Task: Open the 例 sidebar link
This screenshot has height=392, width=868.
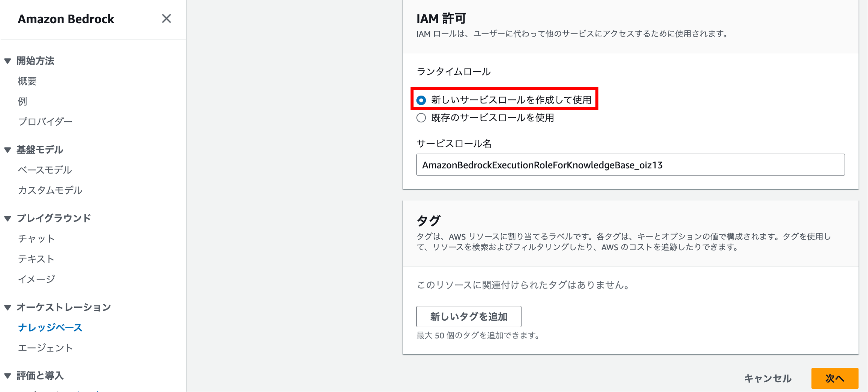Action: tap(22, 101)
